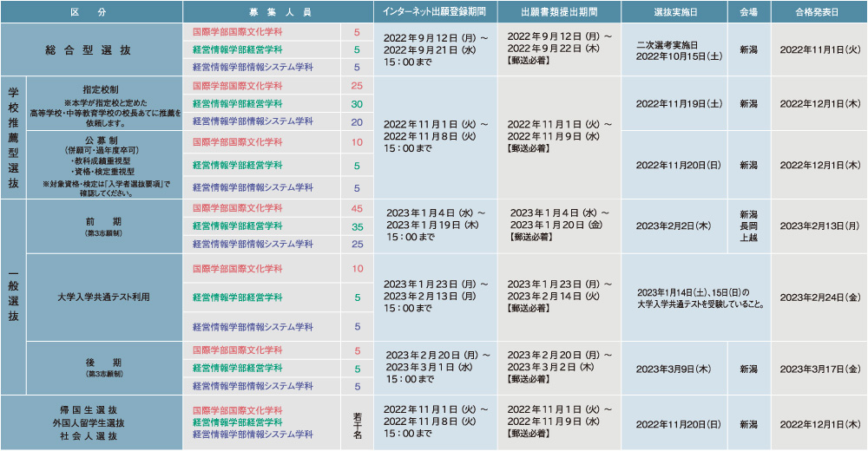Select the 新潟 長岡 上越 venue cell
Viewport: 868px width, 451px height.
click(748, 225)
